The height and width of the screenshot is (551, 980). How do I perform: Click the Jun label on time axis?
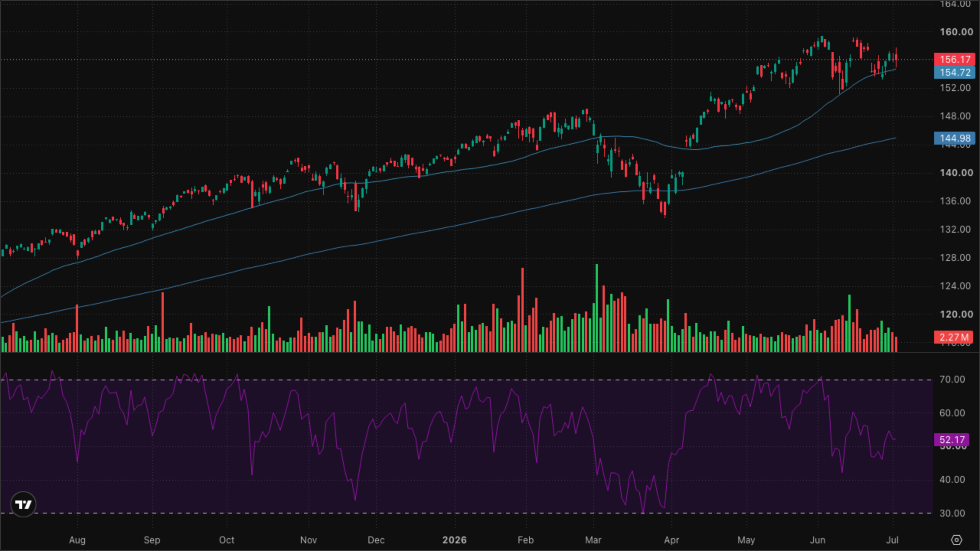point(817,540)
